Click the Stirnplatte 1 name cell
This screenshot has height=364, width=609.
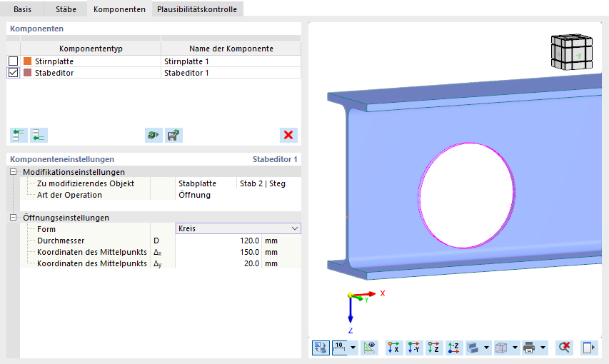point(231,61)
